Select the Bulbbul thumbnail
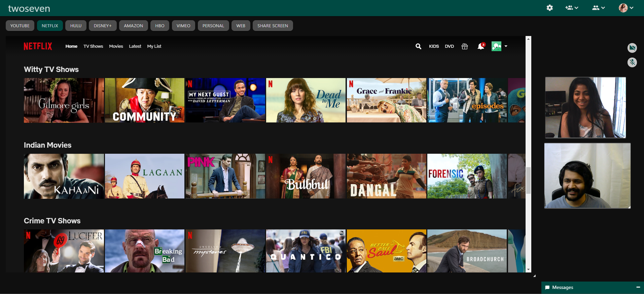Image resolution: width=644 pixels, height=294 pixels. pos(306,176)
